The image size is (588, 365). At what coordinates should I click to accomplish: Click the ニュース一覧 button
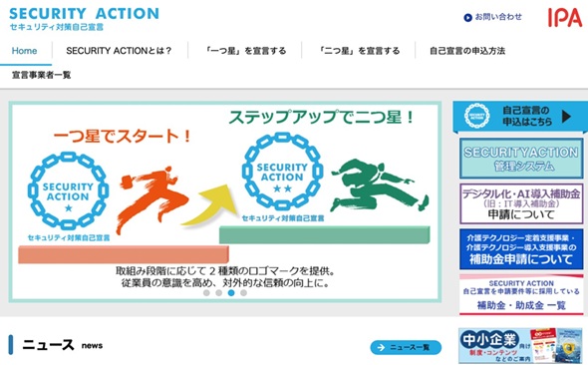[406, 347]
